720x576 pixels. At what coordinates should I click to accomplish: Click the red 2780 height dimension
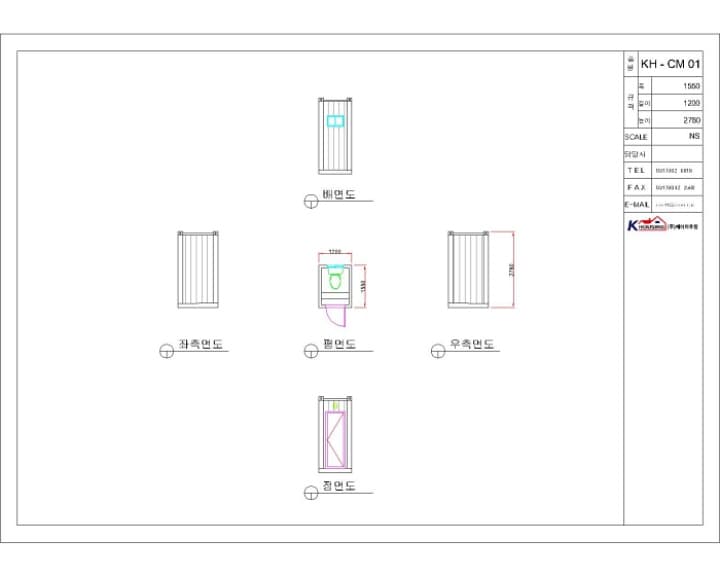[x=511, y=270]
